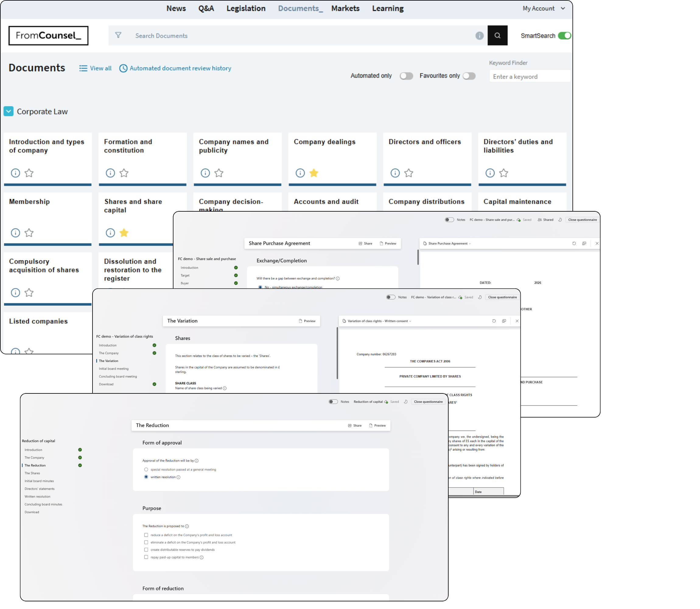This screenshot has width=700, height=609.
Task: Open info for Introduction and types of company
Action: [15, 173]
